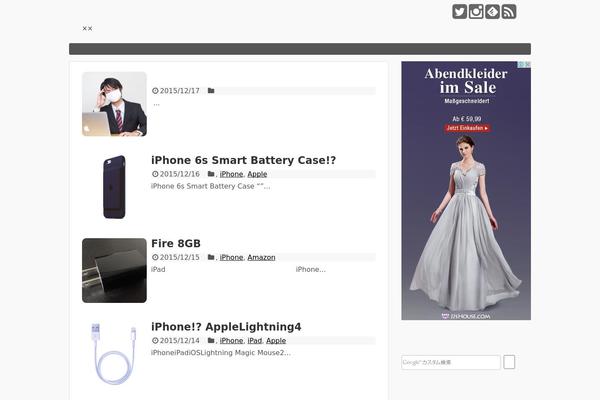
Task: Open iPad category in the 2015/12/14 post
Action: pyautogui.click(x=254, y=341)
